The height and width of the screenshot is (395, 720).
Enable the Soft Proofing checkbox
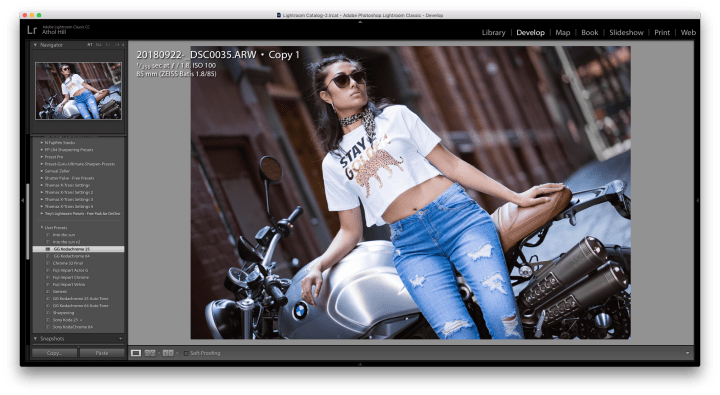186,353
